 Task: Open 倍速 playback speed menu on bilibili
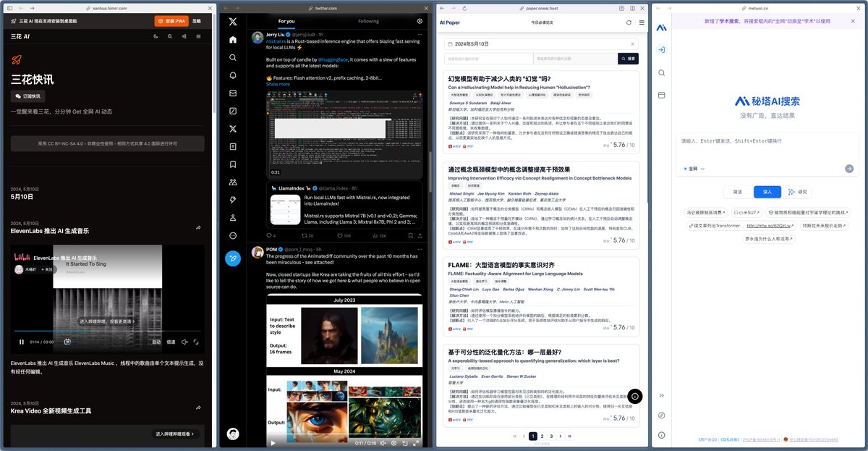(171, 342)
